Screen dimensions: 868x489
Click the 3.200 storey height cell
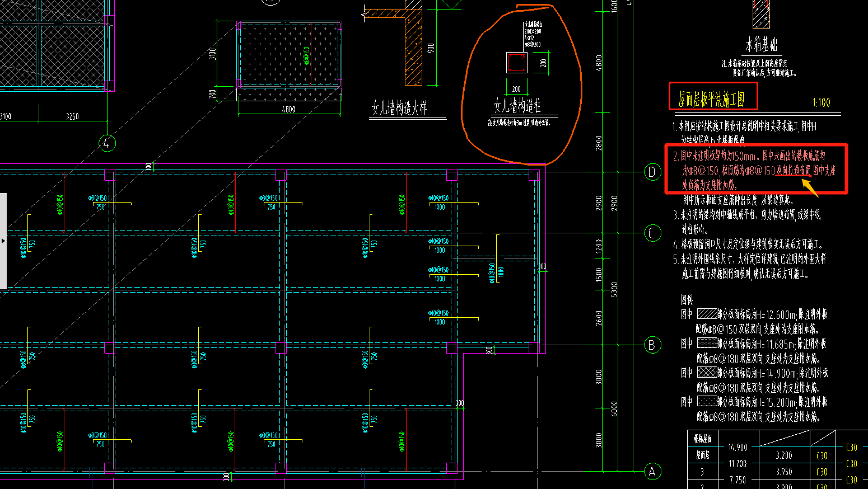784,455
